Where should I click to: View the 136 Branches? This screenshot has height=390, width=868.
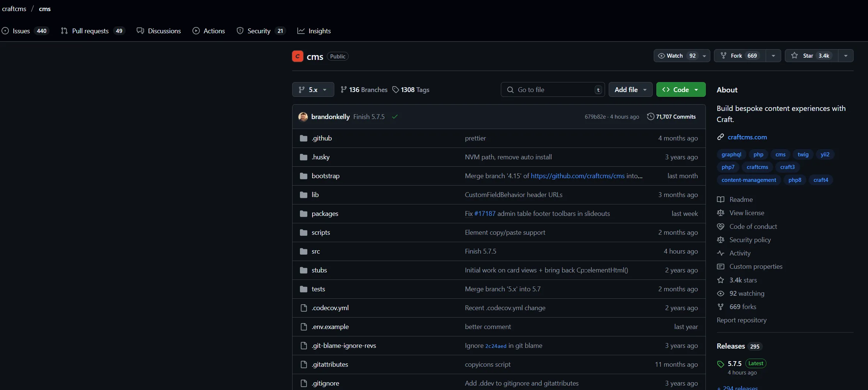click(x=364, y=90)
